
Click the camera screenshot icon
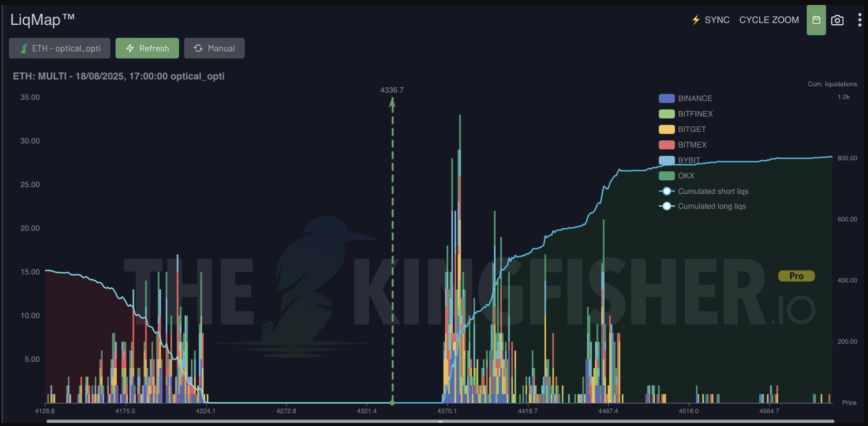(837, 20)
